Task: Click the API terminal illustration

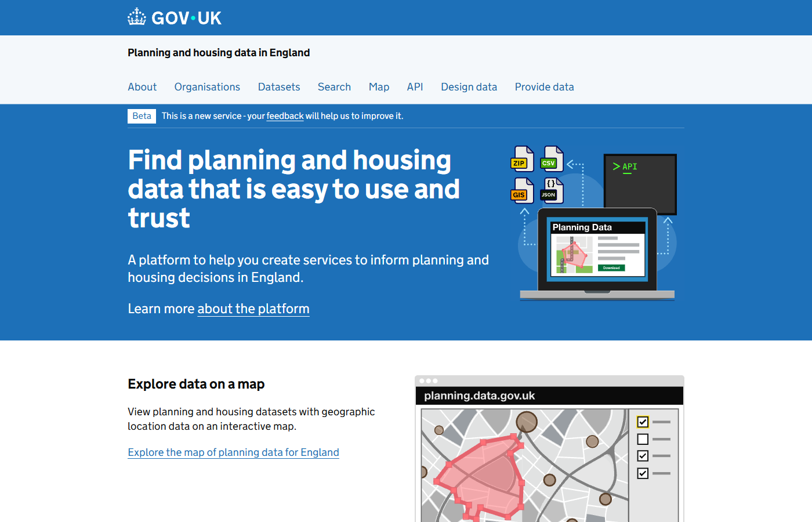Action: [640, 180]
